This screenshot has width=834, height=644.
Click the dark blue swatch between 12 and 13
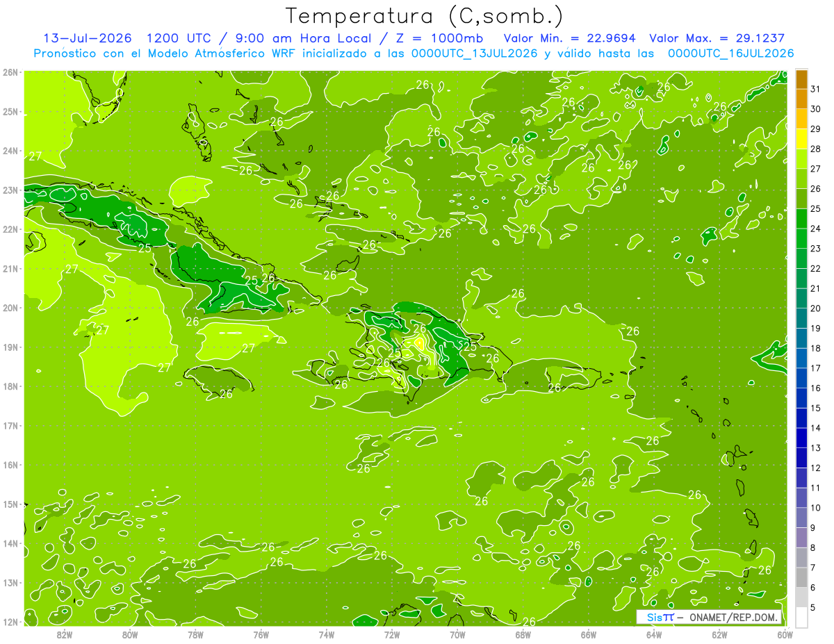tap(801, 457)
